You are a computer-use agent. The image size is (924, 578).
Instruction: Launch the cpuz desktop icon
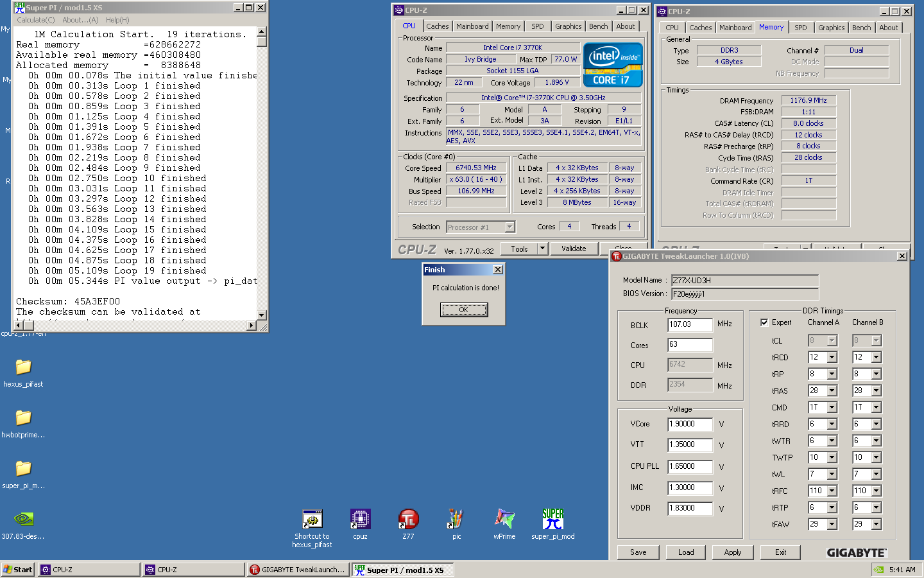pos(360,519)
